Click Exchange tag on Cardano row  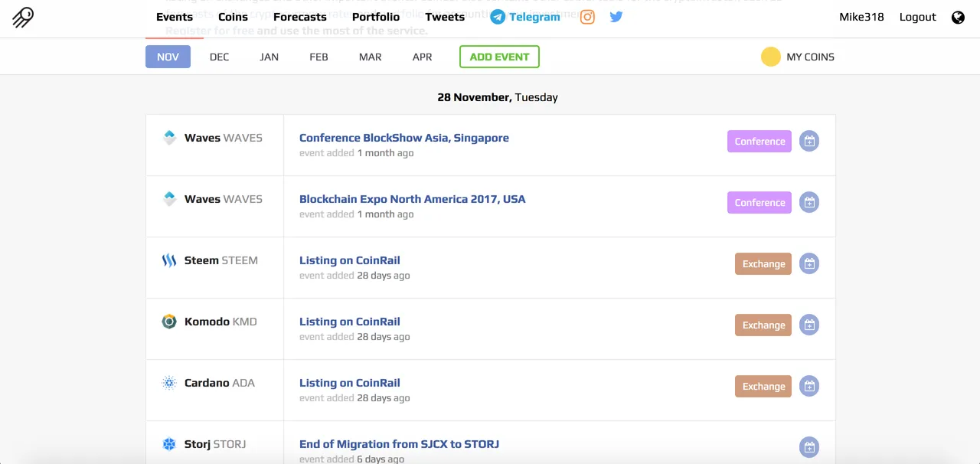[763, 386]
